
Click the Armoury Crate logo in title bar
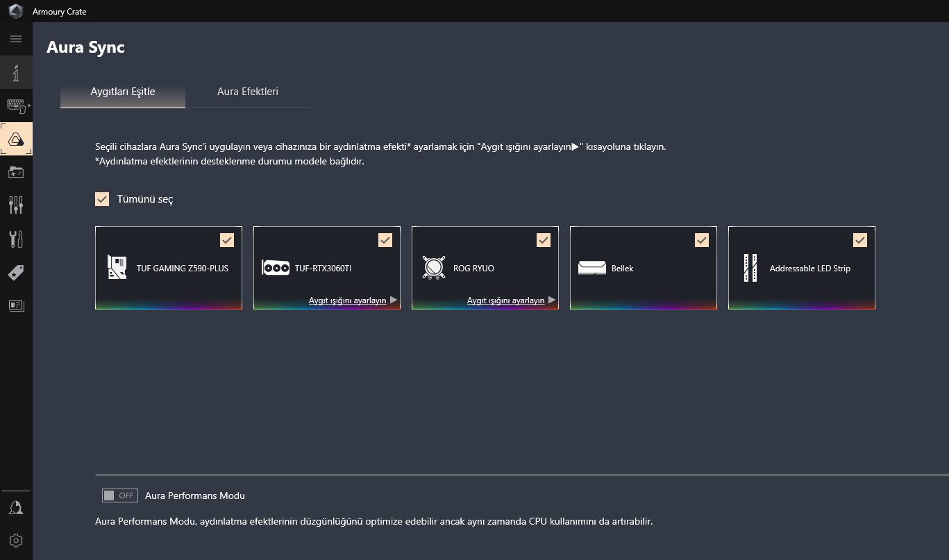coord(15,12)
